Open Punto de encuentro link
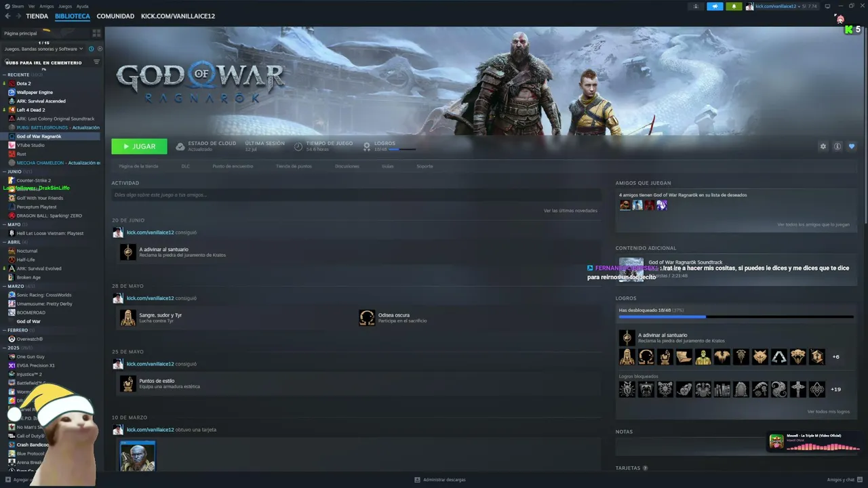Image resolution: width=868 pixels, height=488 pixels. (233, 166)
